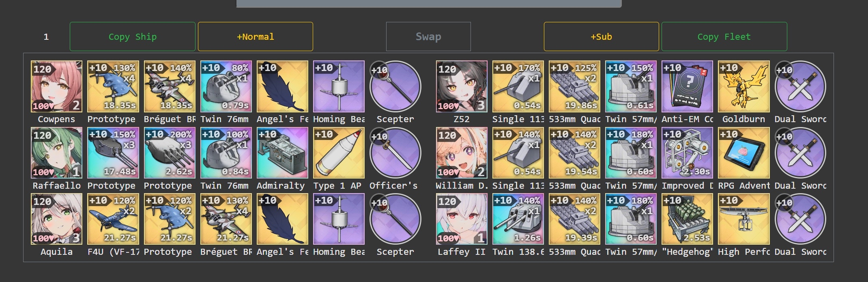868x282 pixels.
Task: Click the Copy Fleet button
Action: tap(724, 37)
